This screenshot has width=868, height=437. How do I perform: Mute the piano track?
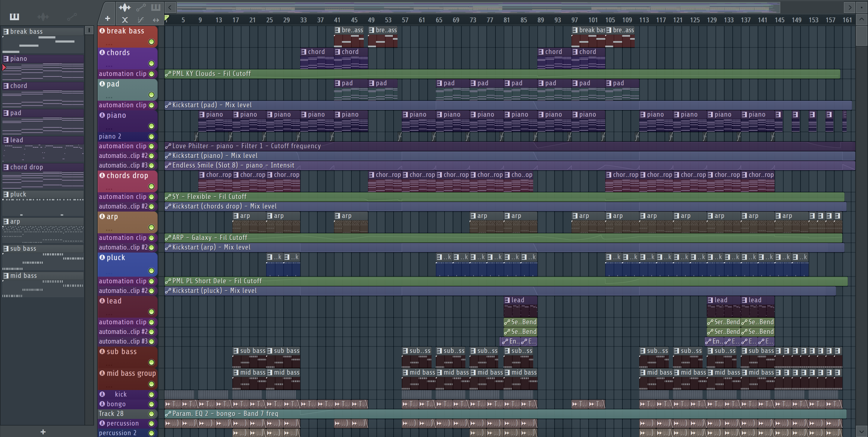[x=151, y=126]
